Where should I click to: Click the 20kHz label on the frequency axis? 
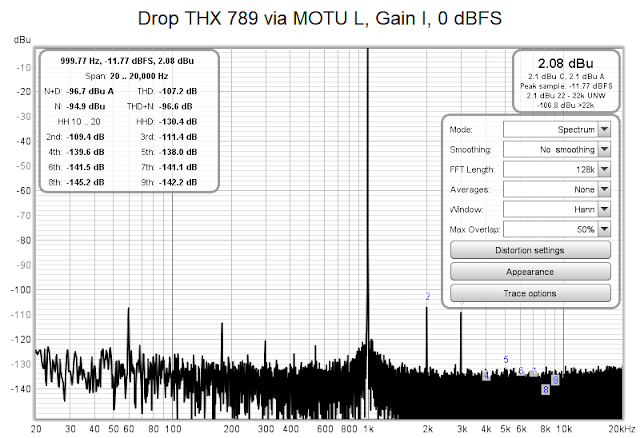[x=622, y=429]
